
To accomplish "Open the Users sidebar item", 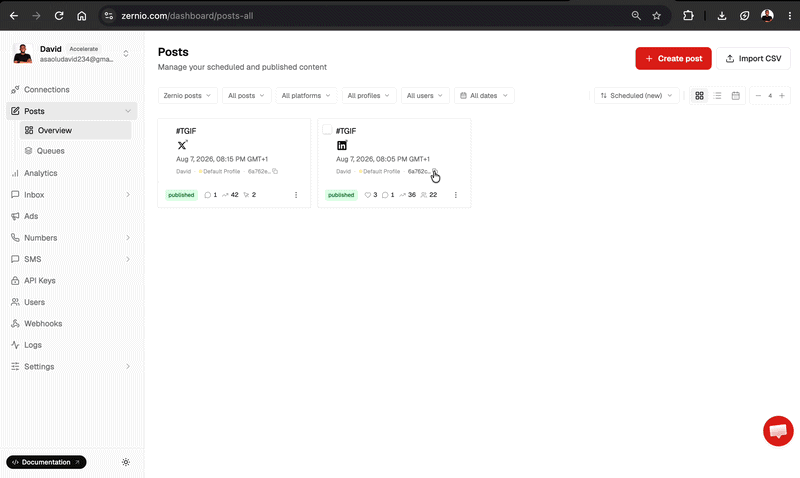I will click(x=72, y=302).
